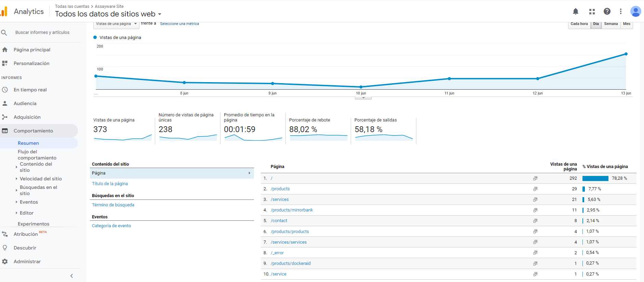Click the En tiempo real clock icon

[5, 90]
